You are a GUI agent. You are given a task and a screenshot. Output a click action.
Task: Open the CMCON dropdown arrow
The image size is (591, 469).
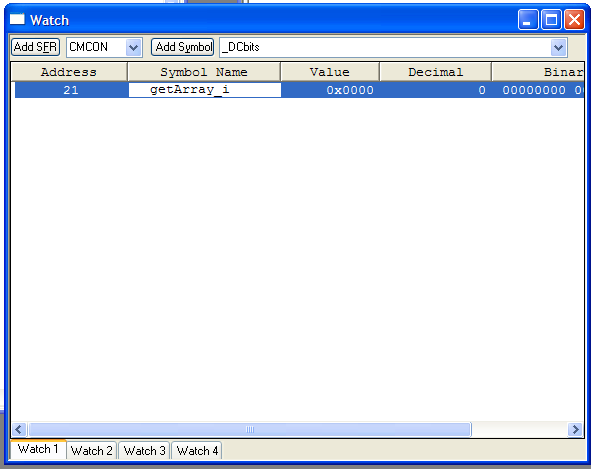[133, 48]
